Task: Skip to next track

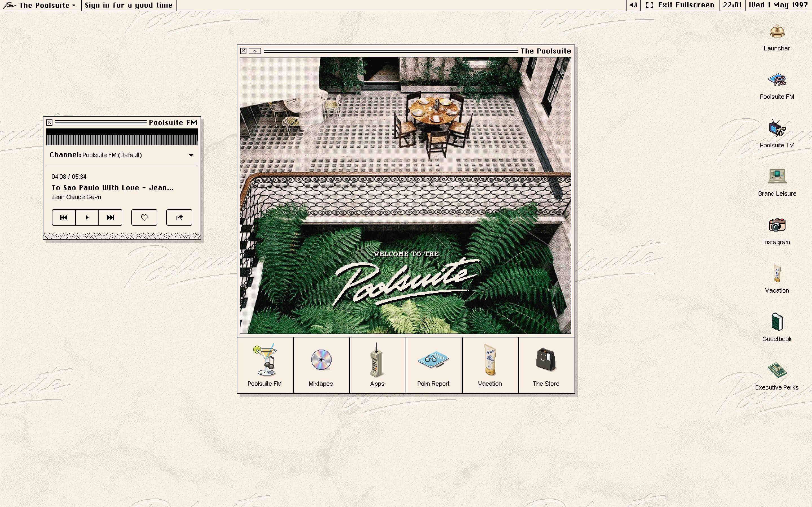Action: 111,217
